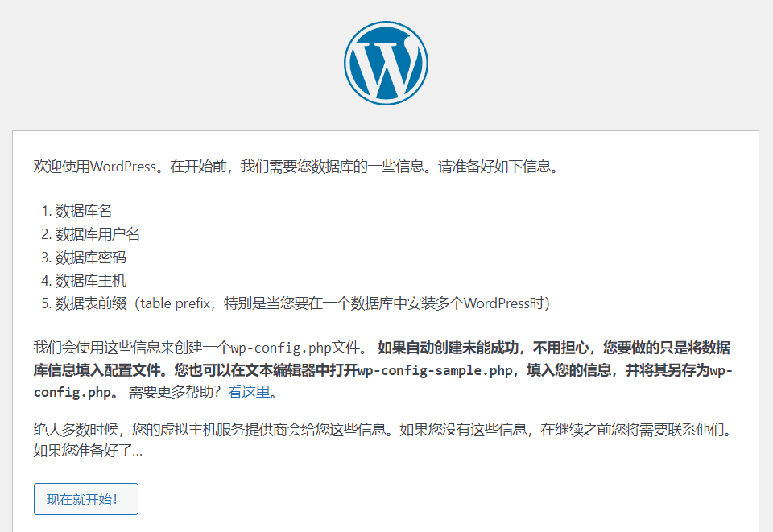Select the list item 数据库密码

tap(90, 257)
